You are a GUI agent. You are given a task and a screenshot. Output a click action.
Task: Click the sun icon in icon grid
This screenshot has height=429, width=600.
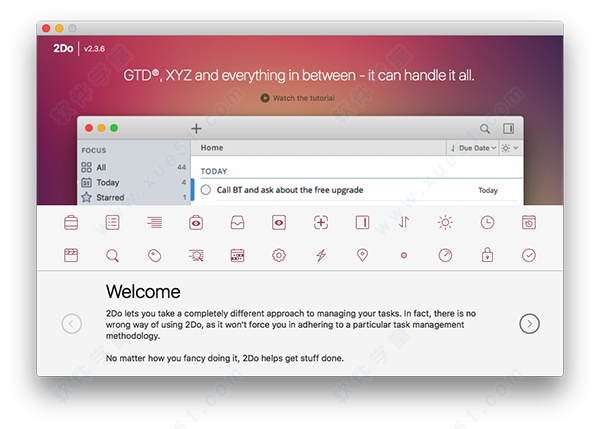[445, 222]
